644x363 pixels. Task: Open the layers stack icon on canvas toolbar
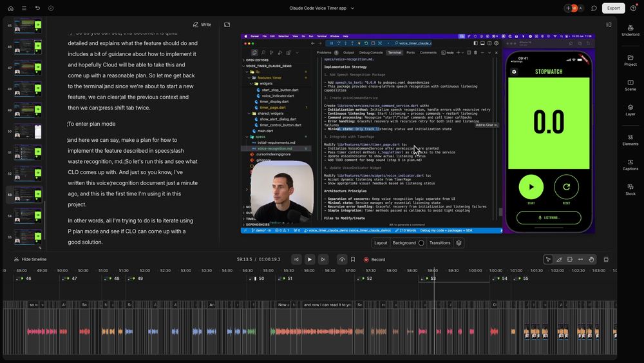[459, 243]
